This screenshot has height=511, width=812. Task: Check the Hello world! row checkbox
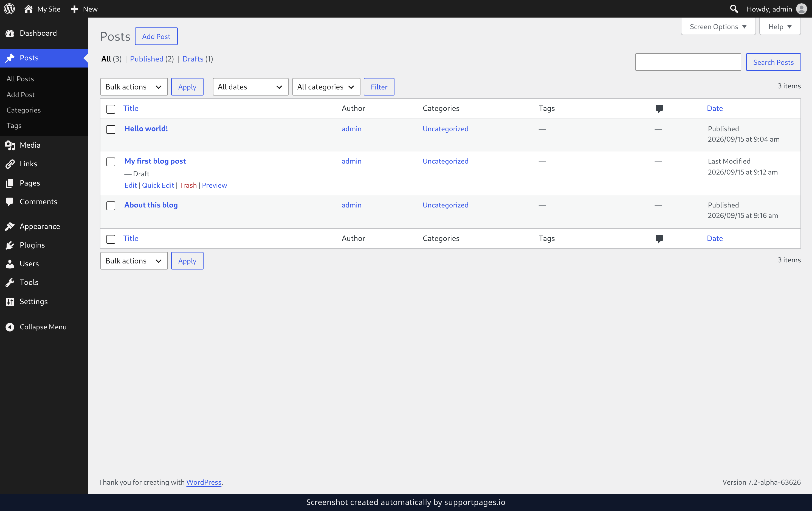(111, 130)
